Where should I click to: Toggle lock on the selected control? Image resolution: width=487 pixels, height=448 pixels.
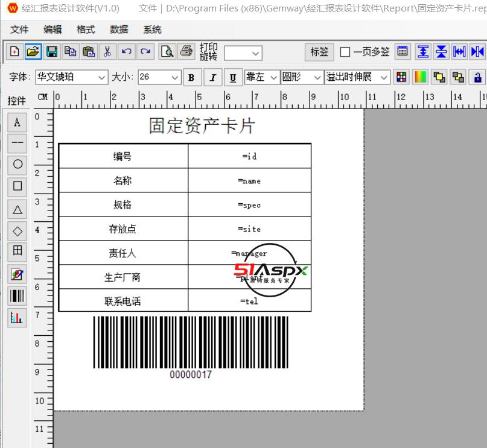pyautogui.click(x=478, y=77)
